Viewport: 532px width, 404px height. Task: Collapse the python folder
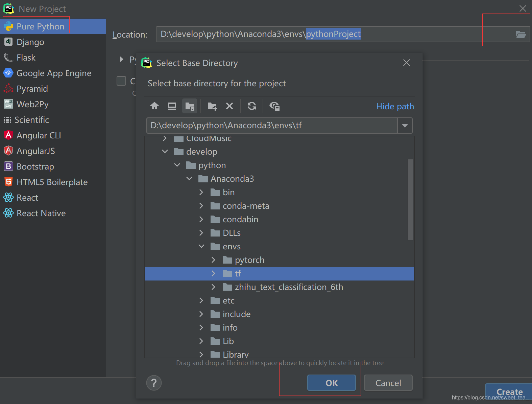[177, 165]
